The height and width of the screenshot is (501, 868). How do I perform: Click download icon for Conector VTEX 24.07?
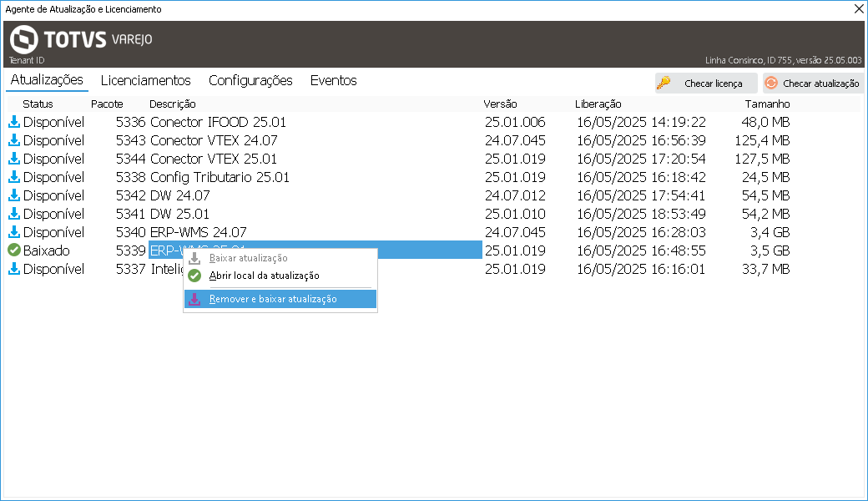tap(14, 140)
